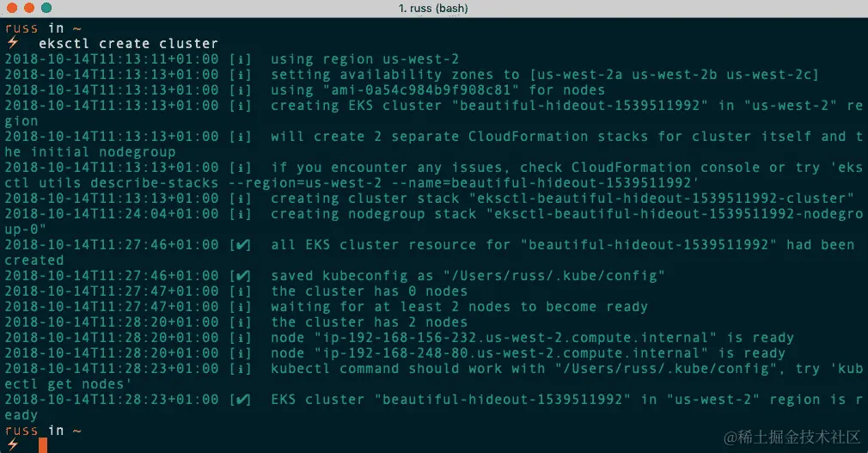The width and height of the screenshot is (868, 453).
Task: Click 'creating nodegroup stack' log text
Action: 374,214
